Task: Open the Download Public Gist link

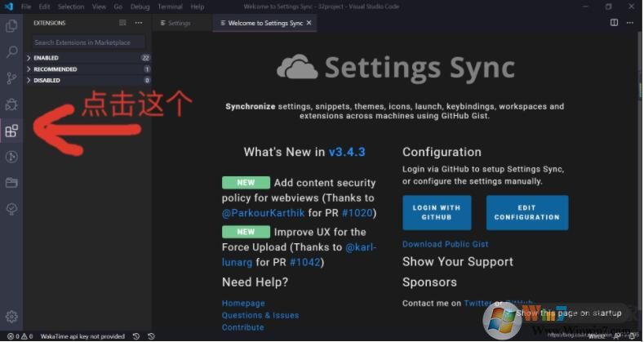Action: (x=445, y=245)
